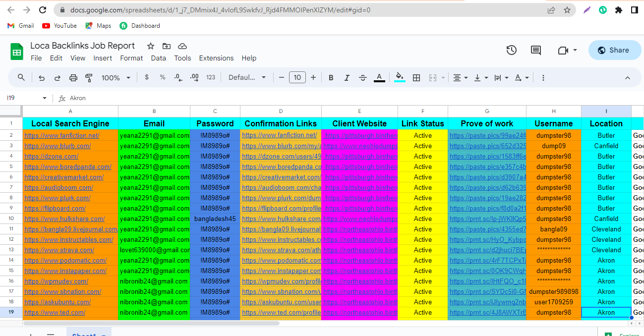Viewport: 644px width, 336px height.
Task: Format as currency with dollar icon
Action: coord(147,77)
